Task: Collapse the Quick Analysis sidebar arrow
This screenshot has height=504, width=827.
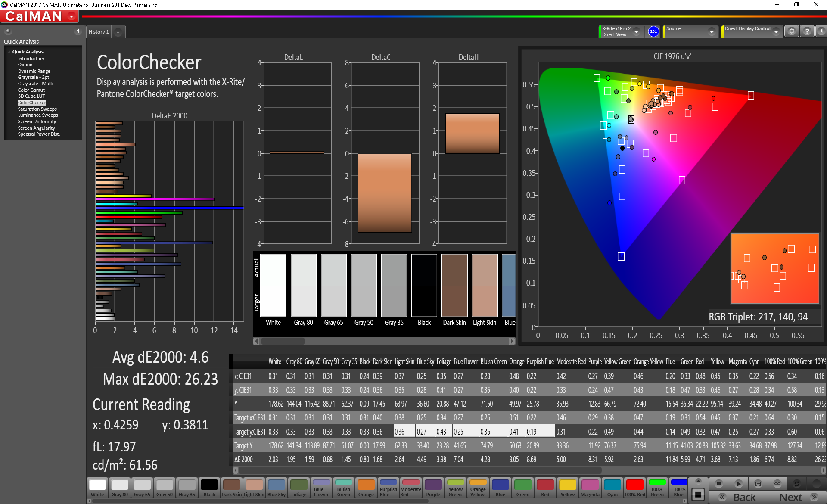Action: 78,31
